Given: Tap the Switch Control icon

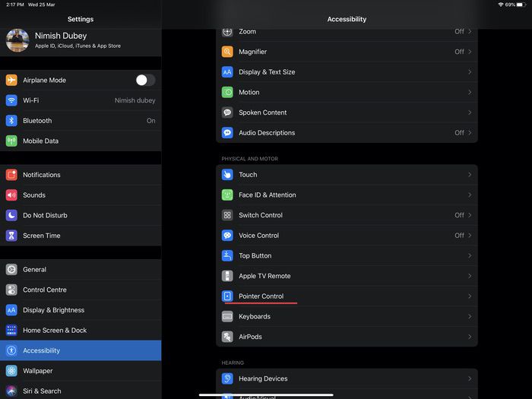Looking at the screenshot, I should point(227,215).
